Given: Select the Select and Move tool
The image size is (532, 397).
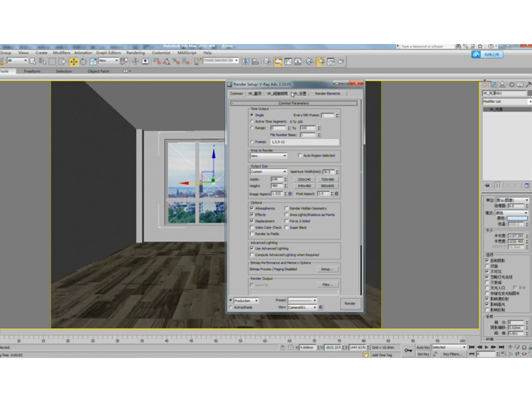Looking at the screenshot, I should 74,62.
